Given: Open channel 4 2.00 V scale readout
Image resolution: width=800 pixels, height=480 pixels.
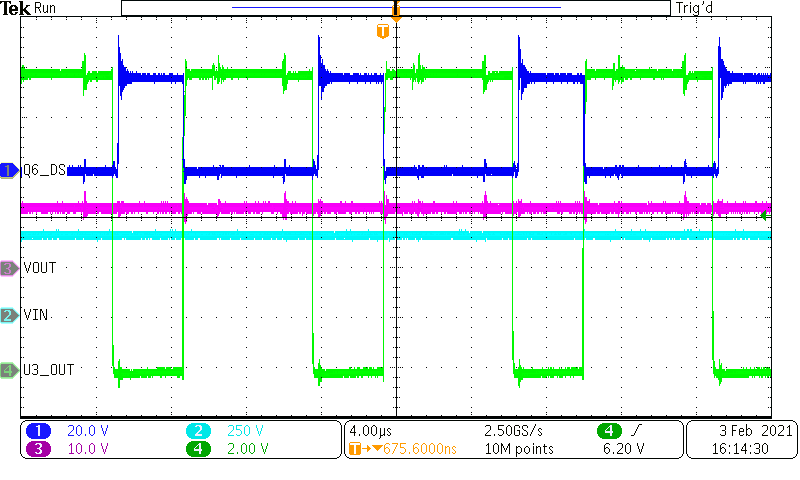Looking at the screenshot, I should [245, 449].
